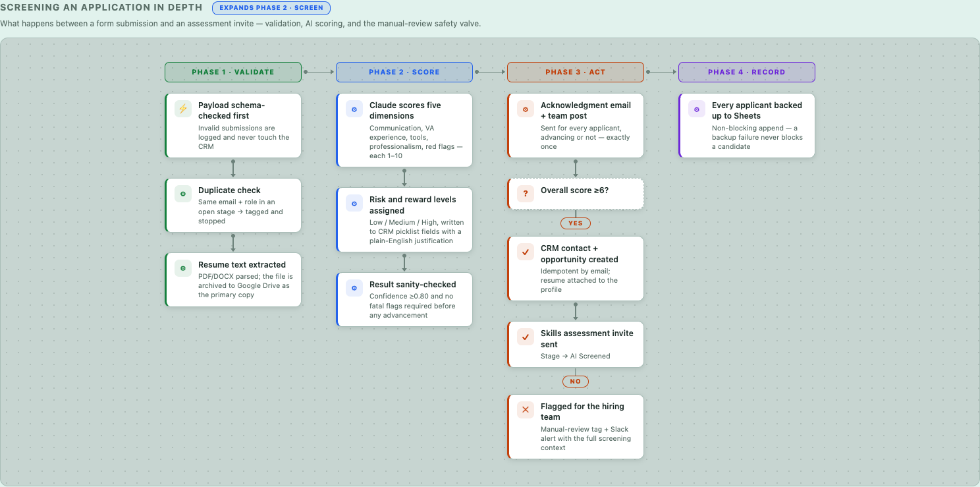The height and width of the screenshot is (487, 980).
Task: Click the NO branch label
Action: pos(576,381)
